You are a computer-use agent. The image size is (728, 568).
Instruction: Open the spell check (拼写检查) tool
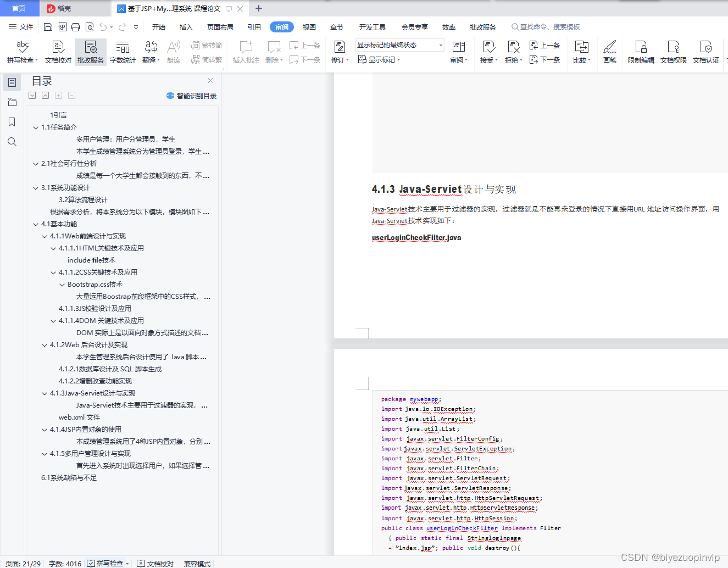point(23,52)
